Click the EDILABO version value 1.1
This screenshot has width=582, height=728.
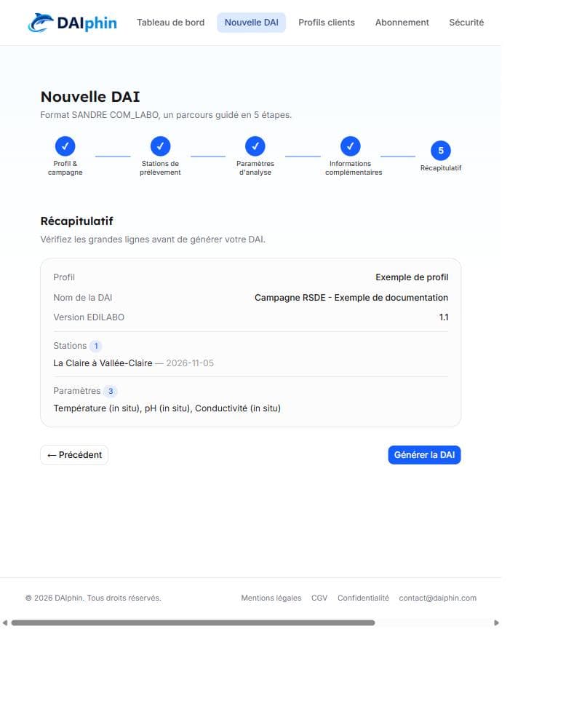pyautogui.click(x=444, y=317)
